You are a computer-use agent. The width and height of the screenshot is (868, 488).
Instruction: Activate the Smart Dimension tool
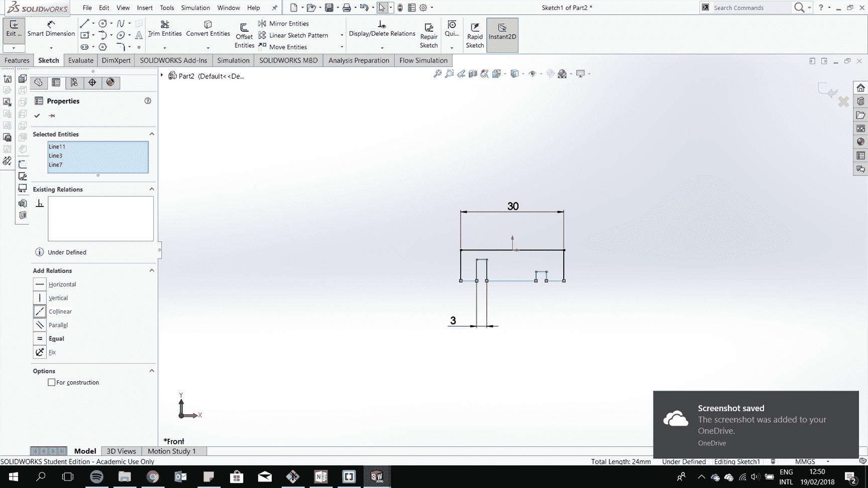tap(51, 29)
